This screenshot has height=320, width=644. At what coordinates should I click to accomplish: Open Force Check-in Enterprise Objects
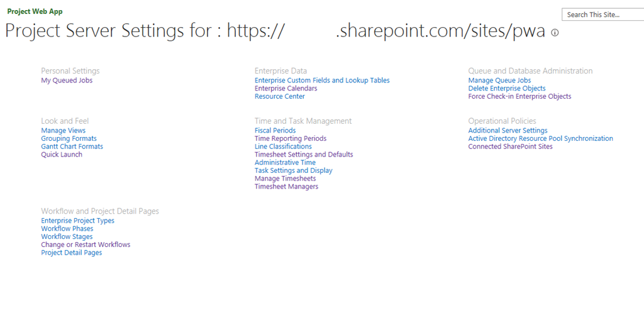click(x=519, y=97)
